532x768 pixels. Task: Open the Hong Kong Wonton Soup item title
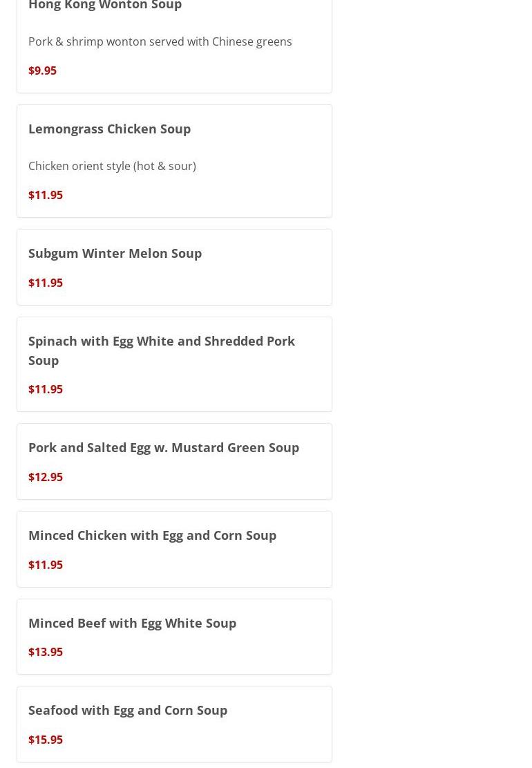[105, 6]
